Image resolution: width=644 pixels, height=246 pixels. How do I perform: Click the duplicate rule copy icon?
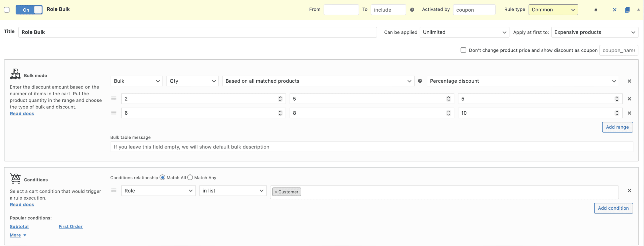[627, 10]
